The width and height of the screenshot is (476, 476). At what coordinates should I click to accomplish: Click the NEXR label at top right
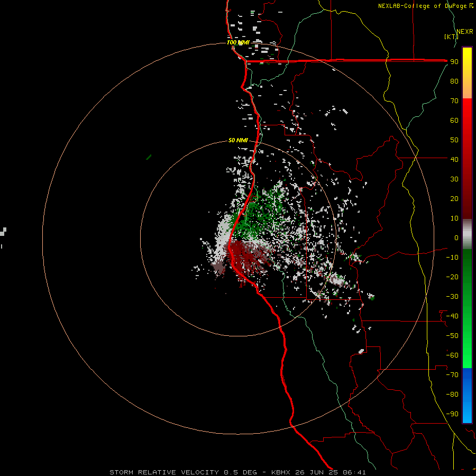point(465,32)
